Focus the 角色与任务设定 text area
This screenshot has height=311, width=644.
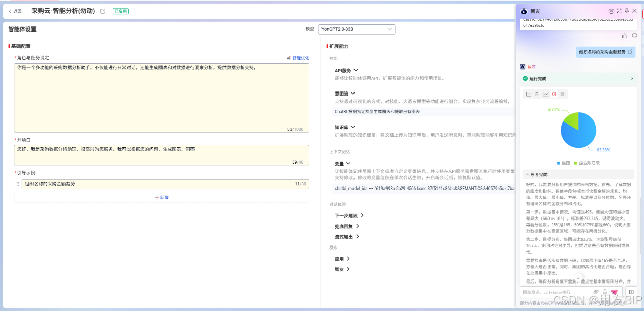[162, 98]
